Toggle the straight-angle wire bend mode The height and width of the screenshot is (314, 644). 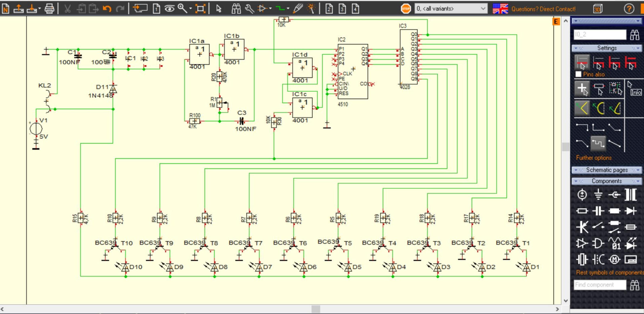(582, 108)
